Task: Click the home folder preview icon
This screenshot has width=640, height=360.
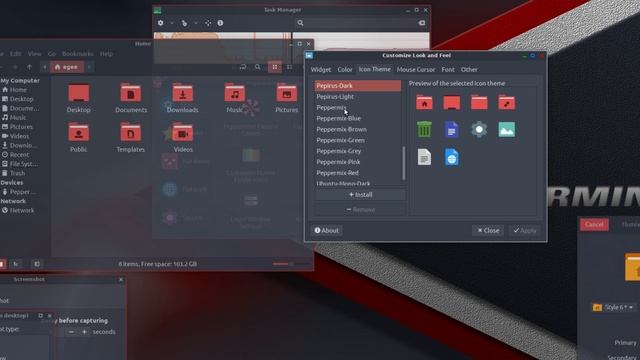Action: click(x=424, y=102)
